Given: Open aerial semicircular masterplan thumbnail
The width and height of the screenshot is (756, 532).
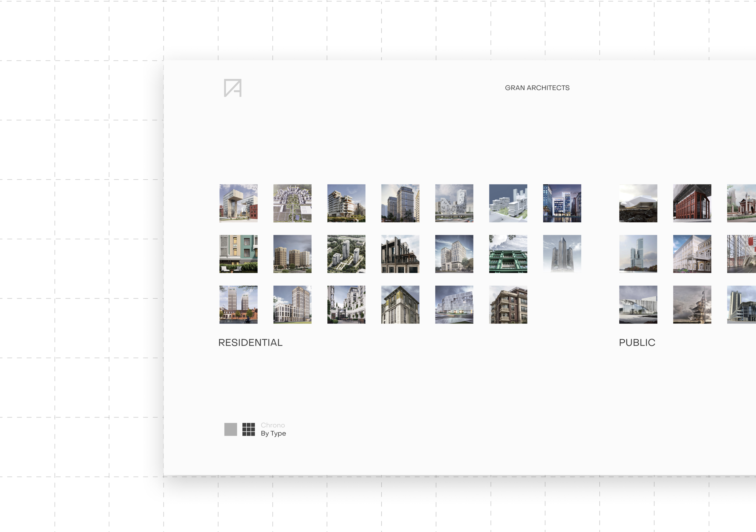Looking at the screenshot, I should [x=292, y=203].
